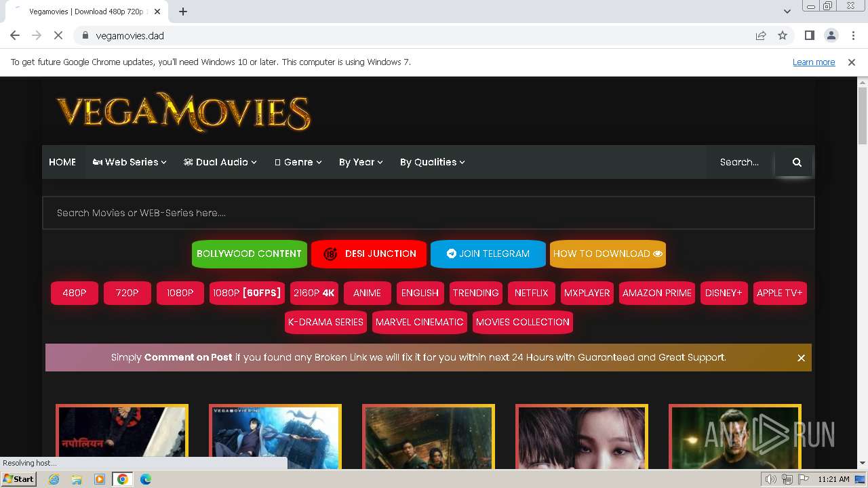The image size is (868, 488).
Task: Browse the ANIME category
Action: [368, 293]
